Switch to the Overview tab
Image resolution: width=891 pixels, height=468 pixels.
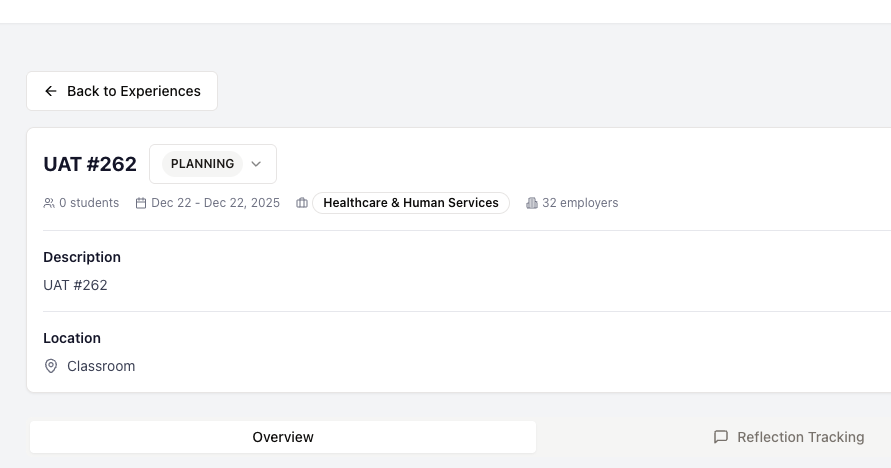click(283, 437)
